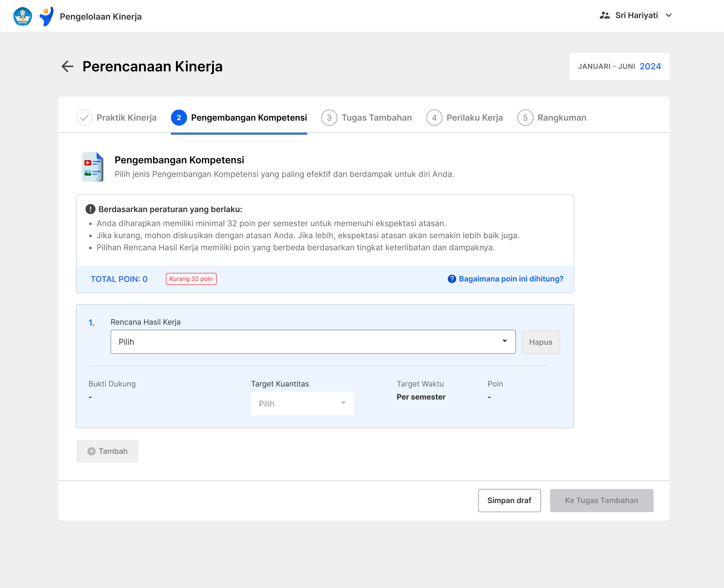The image size is (724, 588).
Task: Click the Kemendikbud emblem logo
Action: pyautogui.click(x=22, y=16)
